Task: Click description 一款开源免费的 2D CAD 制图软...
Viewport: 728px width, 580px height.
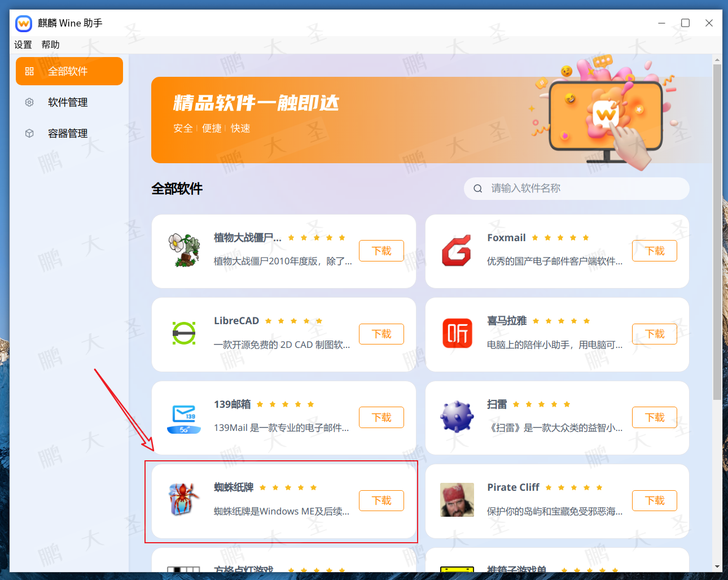Action: [x=282, y=344]
